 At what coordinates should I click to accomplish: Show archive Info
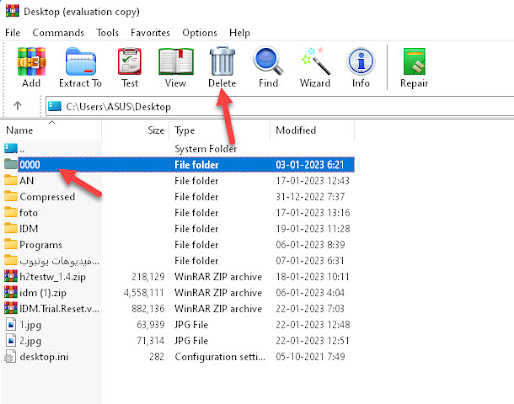click(x=361, y=67)
